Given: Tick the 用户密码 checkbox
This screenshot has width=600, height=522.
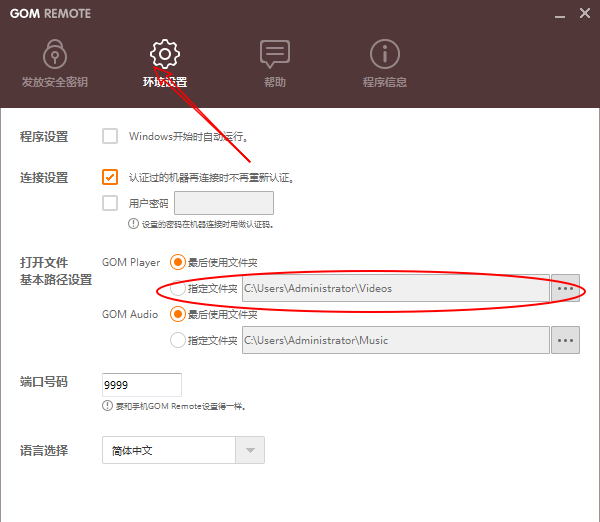Looking at the screenshot, I should (x=110, y=203).
